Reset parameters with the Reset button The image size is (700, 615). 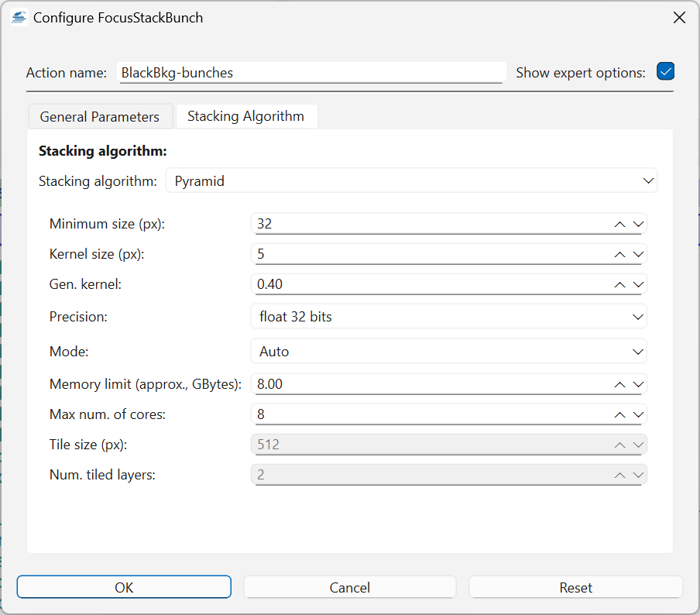click(x=575, y=587)
